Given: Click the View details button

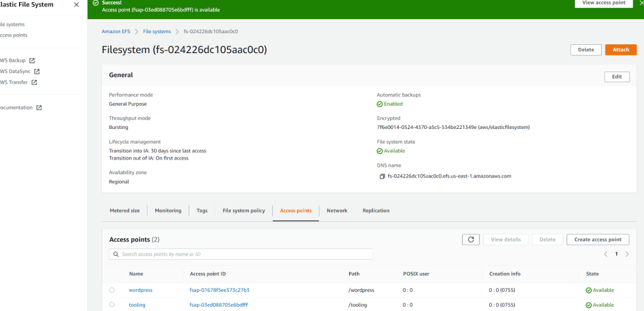Looking at the screenshot, I should 506,239.
